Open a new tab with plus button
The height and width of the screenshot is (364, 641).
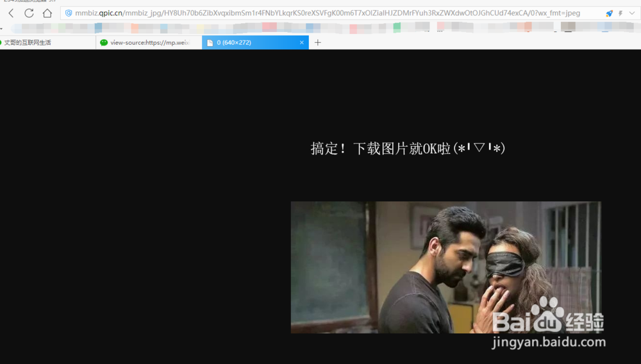(x=318, y=42)
